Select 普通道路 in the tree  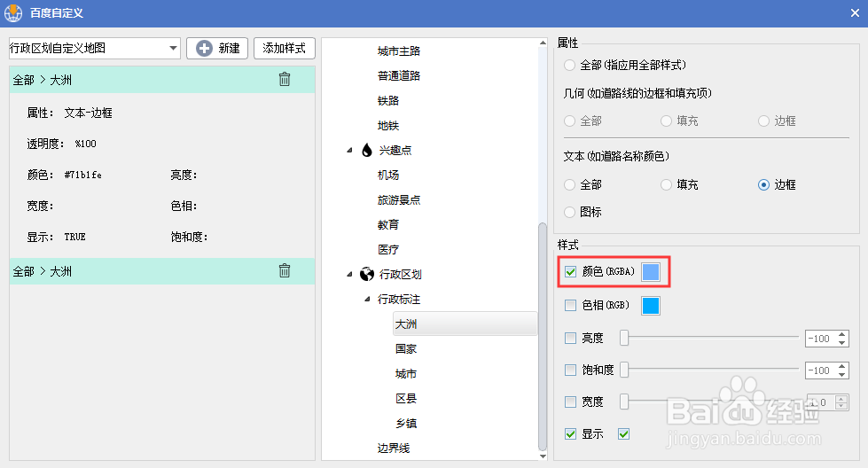click(x=399, y=76)
